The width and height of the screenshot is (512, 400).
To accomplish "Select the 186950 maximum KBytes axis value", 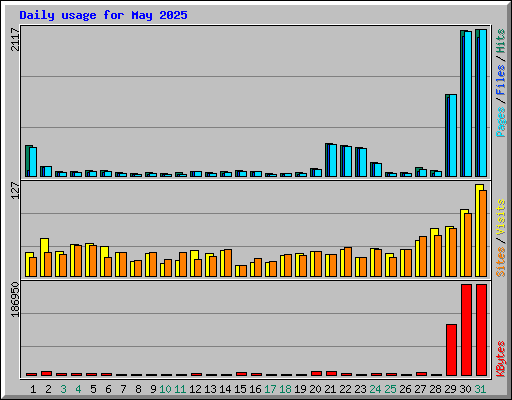I will pos(15,299).
